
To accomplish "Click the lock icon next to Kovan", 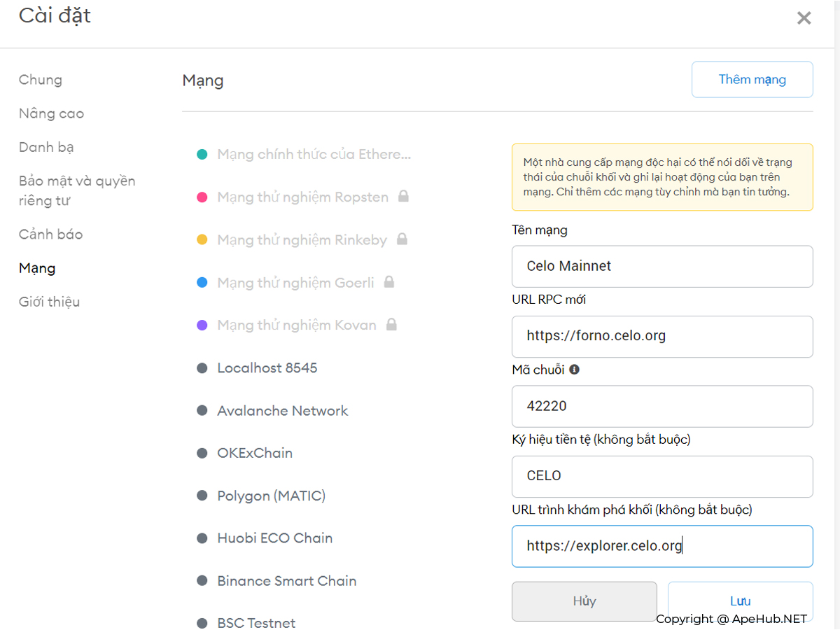I will tap(391, 325).
